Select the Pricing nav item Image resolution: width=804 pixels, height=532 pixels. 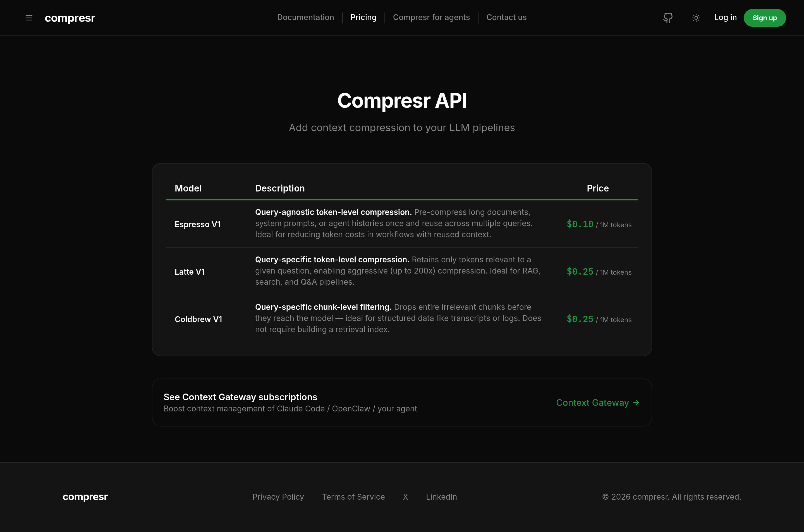tap(363, 17)
